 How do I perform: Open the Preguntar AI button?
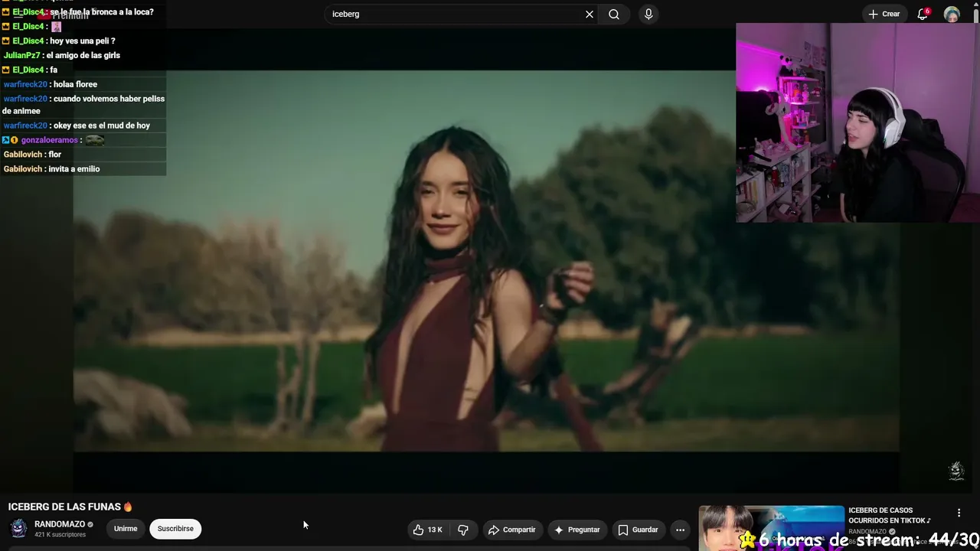coord(577,530)
